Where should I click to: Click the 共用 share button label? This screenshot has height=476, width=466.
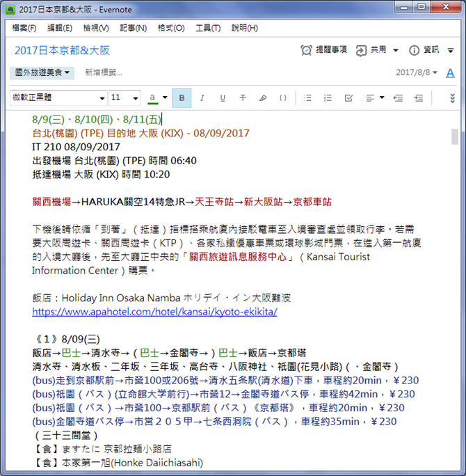pyautogui.click(x=378, y=50)
